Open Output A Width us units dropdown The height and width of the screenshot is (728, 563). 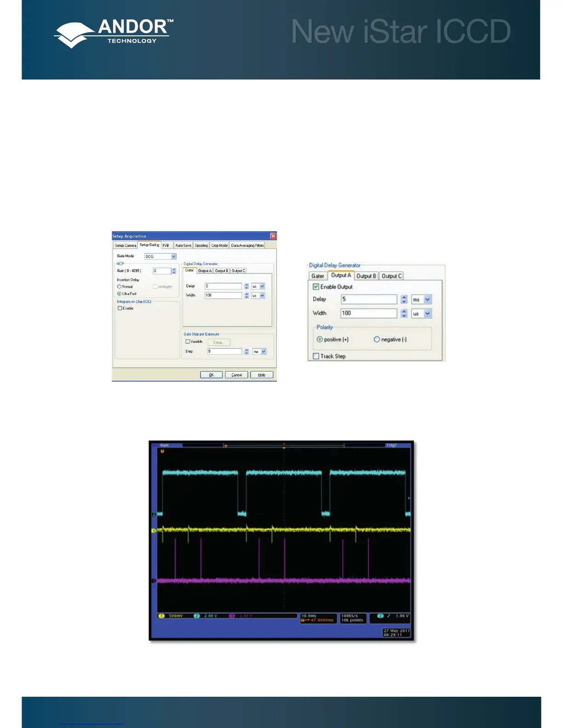point(428,313)
